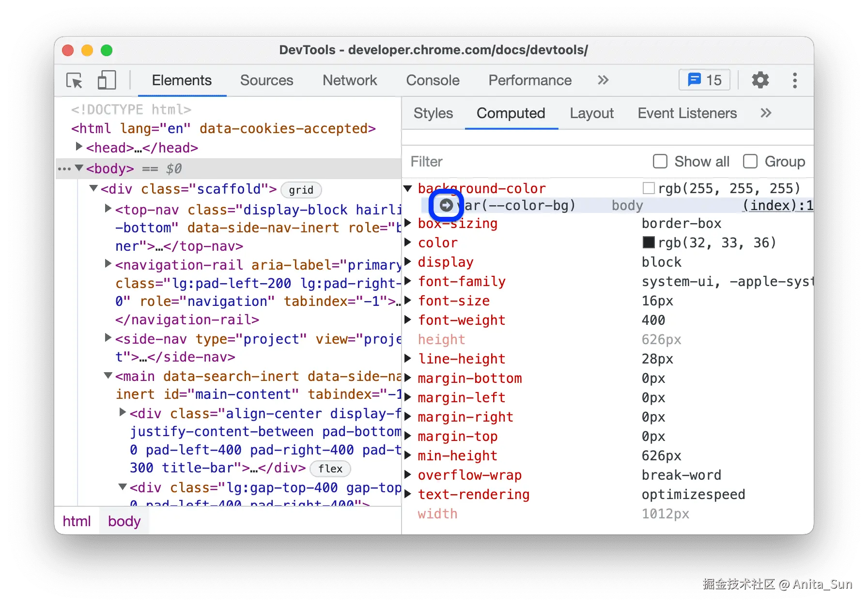Expand the font-family property
868x606 pixels.
coord(408,281)
